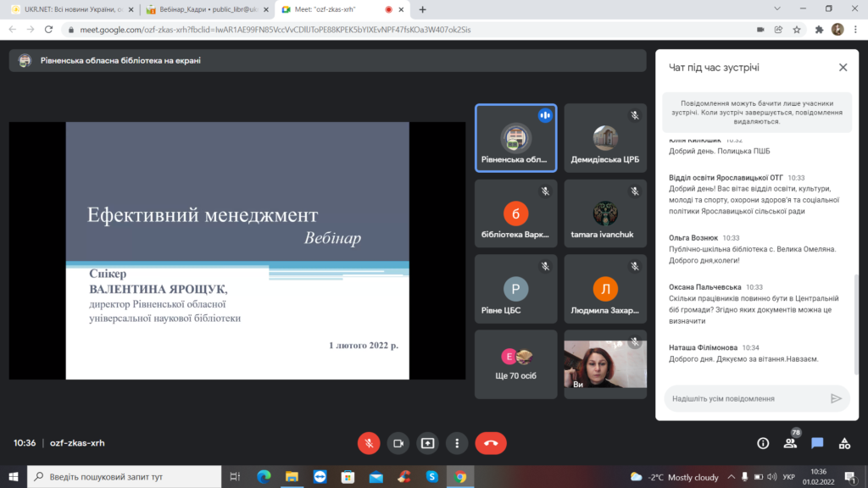868x488 pixels.
Task: Bookmark this page with star icon
Action: click(x=798, y=29)
